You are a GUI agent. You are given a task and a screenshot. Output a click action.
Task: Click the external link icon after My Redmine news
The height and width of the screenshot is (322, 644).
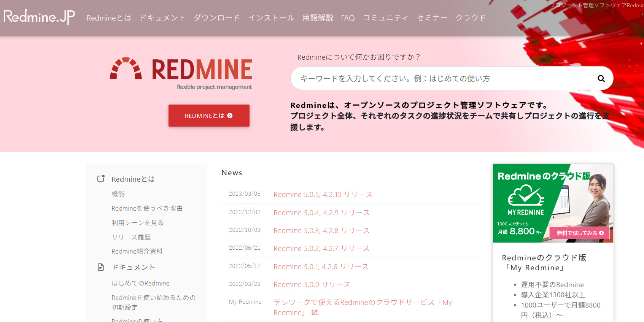(x=315, y=312)
